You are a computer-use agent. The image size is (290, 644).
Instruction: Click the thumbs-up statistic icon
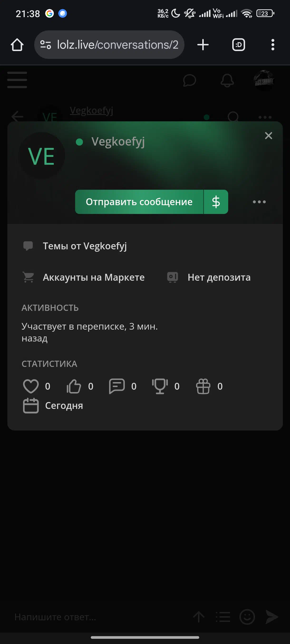pos(74,386)
